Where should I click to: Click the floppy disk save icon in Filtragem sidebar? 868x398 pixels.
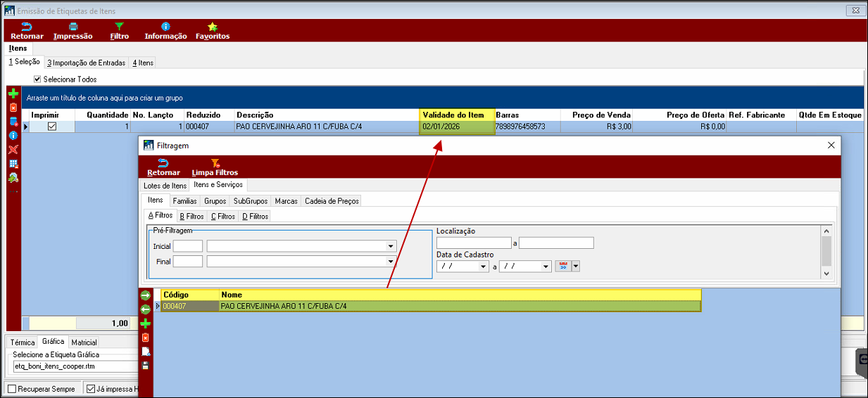point(146,365)
